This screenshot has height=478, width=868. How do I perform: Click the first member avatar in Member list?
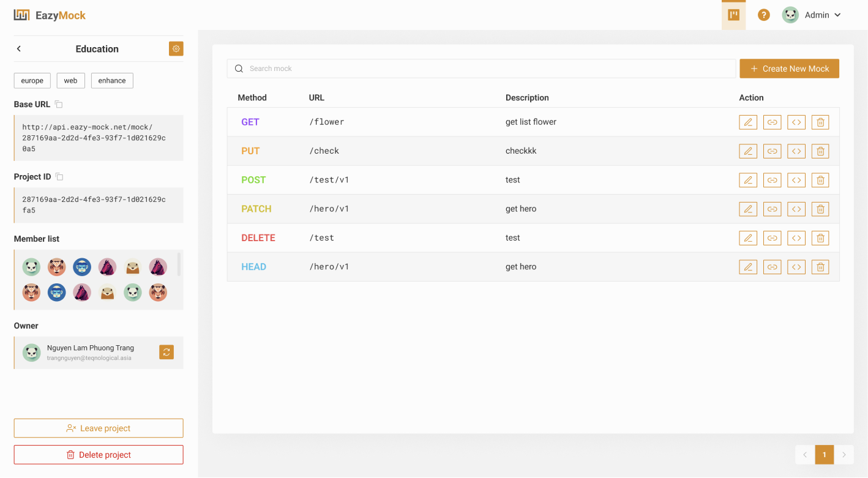pyautogui.click(x=31, y=267)
